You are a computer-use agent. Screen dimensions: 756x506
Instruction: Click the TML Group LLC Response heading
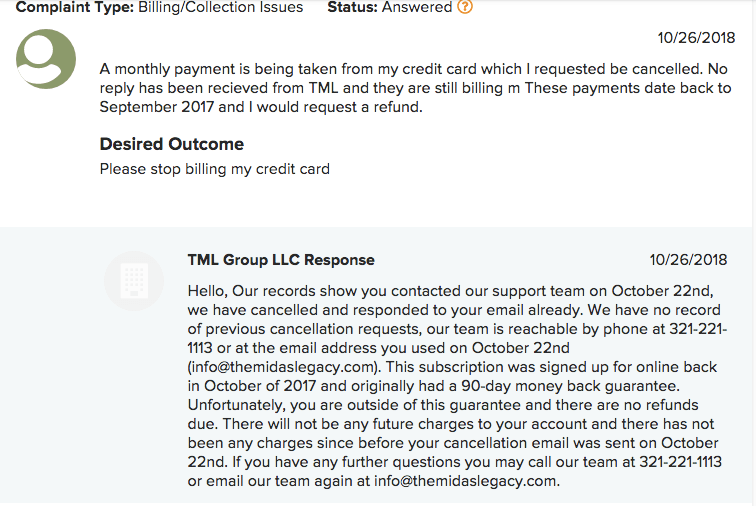point(281,260)
